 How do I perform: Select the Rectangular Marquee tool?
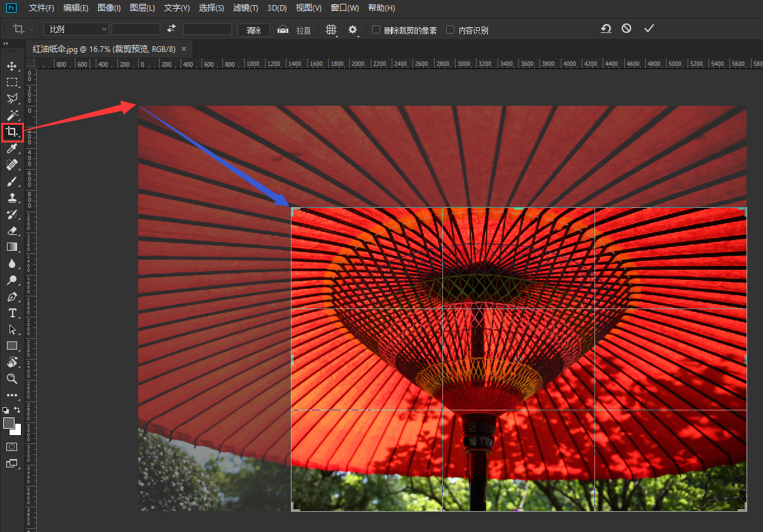(x=12, y=82)
